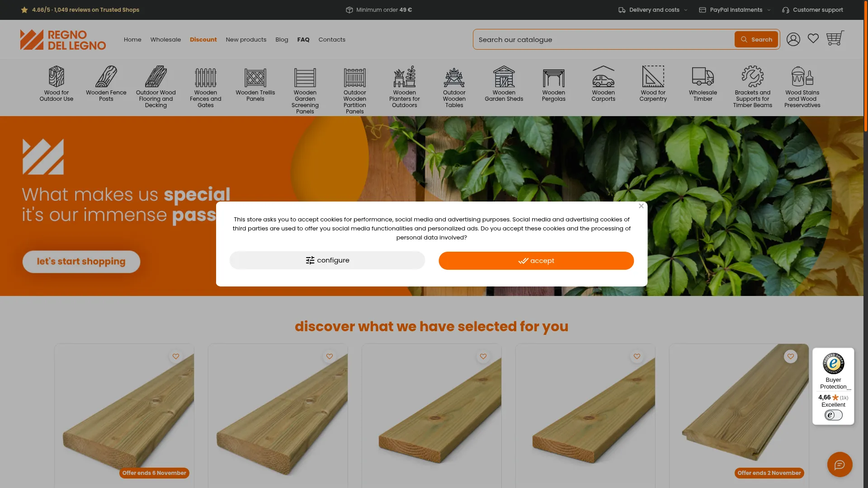Favorite the fourth product card
Screen dimensions: 868x488
637,357
